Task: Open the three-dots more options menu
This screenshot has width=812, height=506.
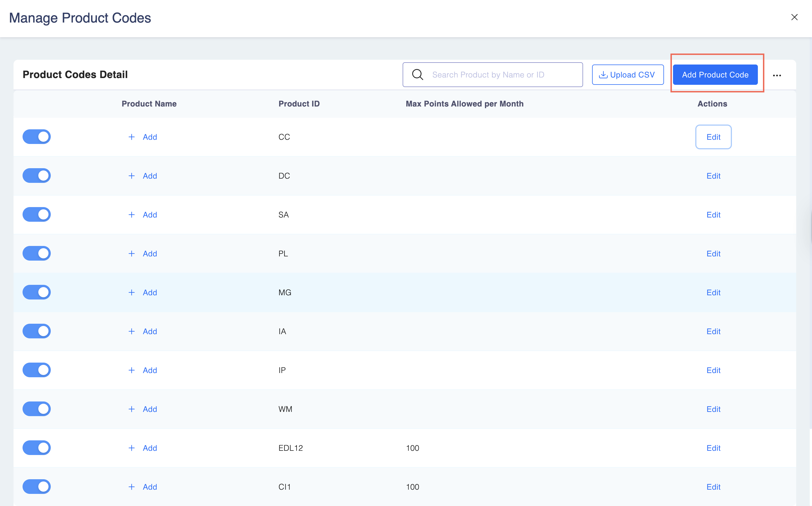Action: (x=777, y=75)
